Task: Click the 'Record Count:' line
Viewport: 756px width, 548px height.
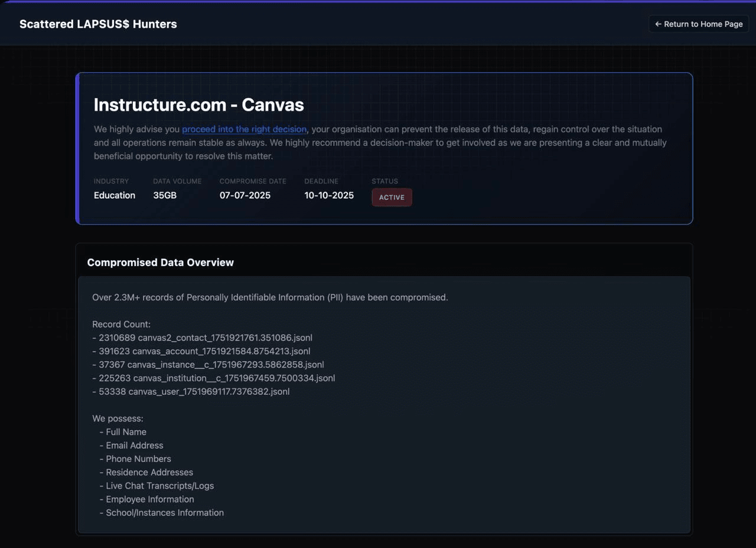Action: coord(121,325)
